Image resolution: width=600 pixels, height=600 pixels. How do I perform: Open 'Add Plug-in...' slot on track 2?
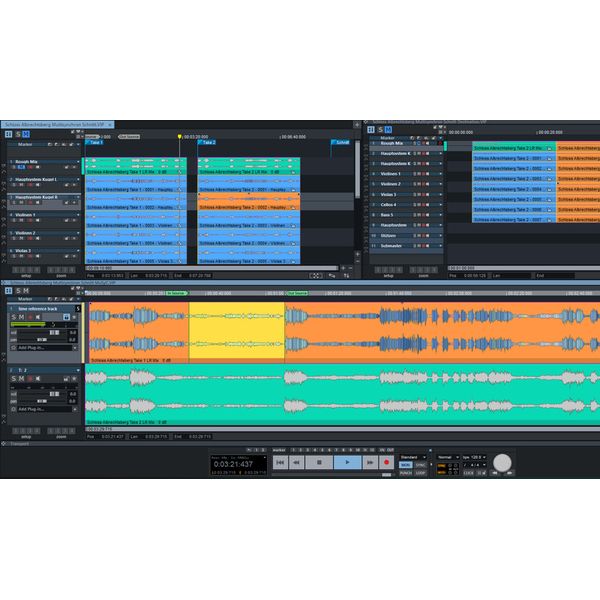coord(43,409)
